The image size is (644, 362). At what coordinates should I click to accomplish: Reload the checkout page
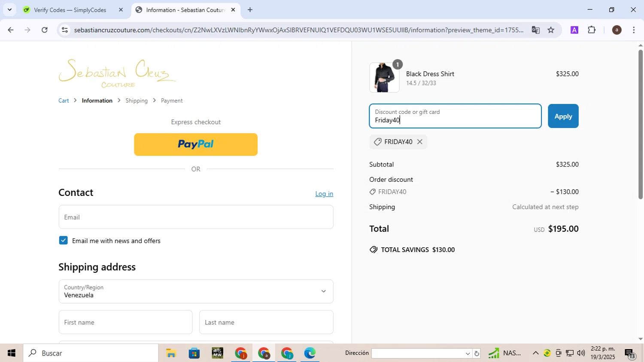(45, 30)
